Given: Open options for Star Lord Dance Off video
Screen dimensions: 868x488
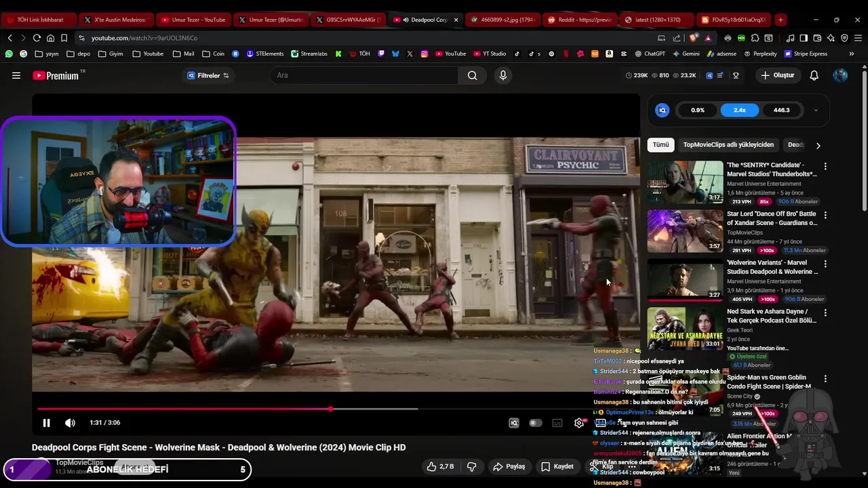Looking at the screenshot, I should (x=825, y=215).
